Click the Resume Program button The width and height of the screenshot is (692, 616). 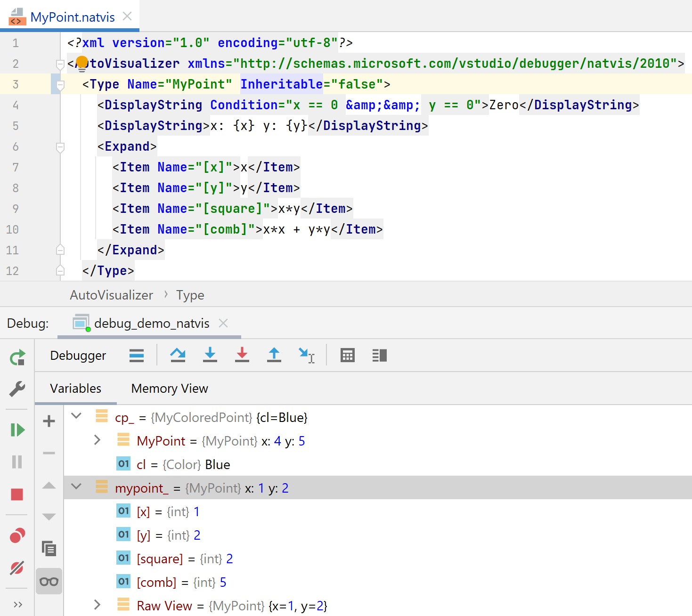click(17, 430)
